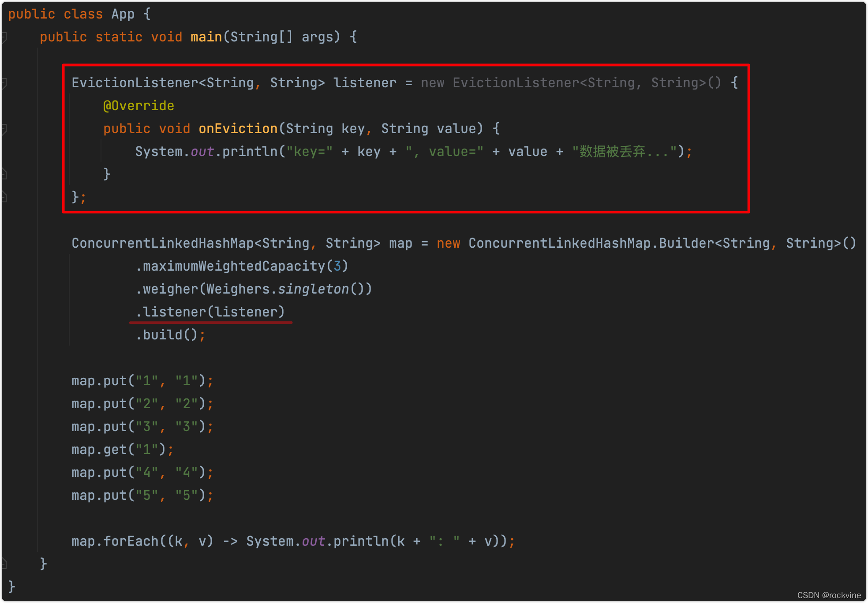Collapse the onEviction method fold marker
Image resolution: width=868 pixels, height=603 pixels.
point(4,129)
